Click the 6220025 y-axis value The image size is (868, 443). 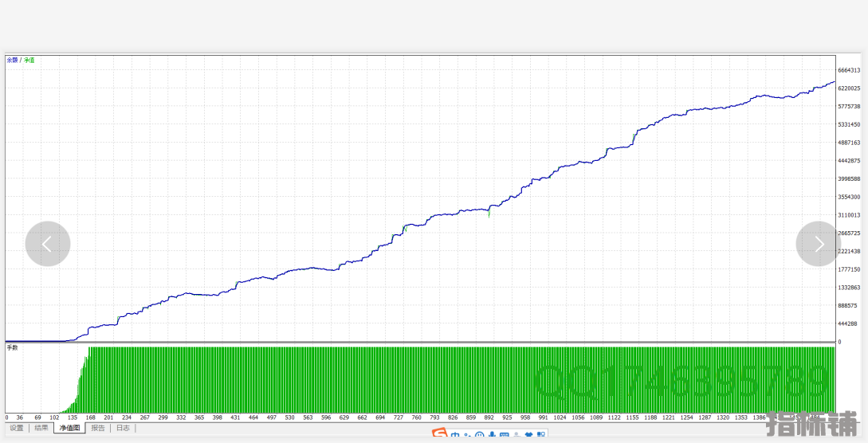click(x=849, y=88)
